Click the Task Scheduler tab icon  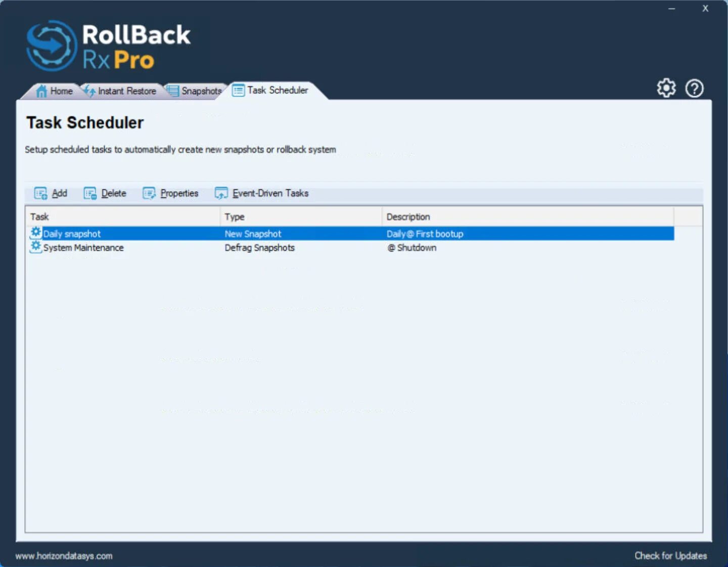238,91
